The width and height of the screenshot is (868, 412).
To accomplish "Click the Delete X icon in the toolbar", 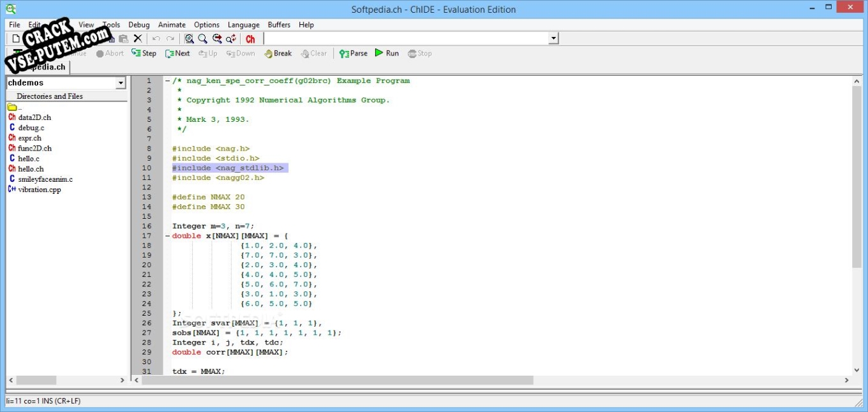I will pyautogui.click(x=137, y=39).
